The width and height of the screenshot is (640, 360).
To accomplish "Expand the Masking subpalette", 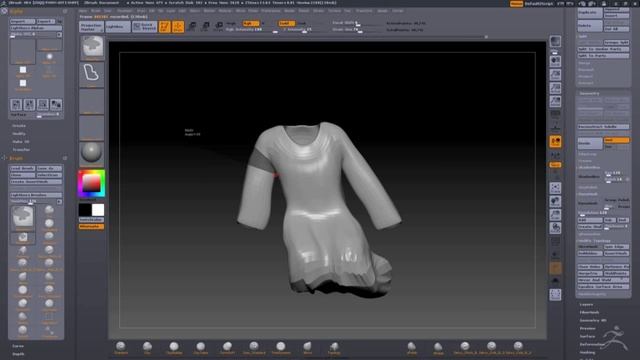I will 587,352.
